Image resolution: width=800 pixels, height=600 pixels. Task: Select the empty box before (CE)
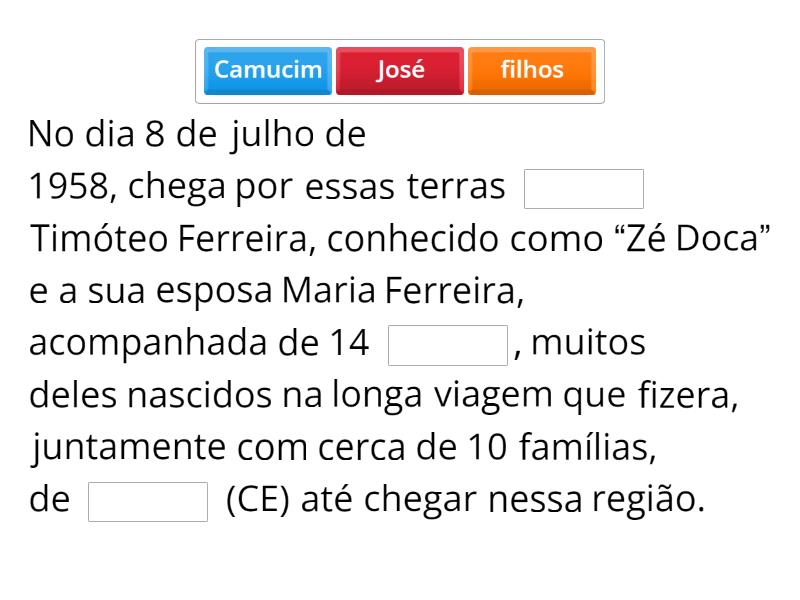(148, 502)
